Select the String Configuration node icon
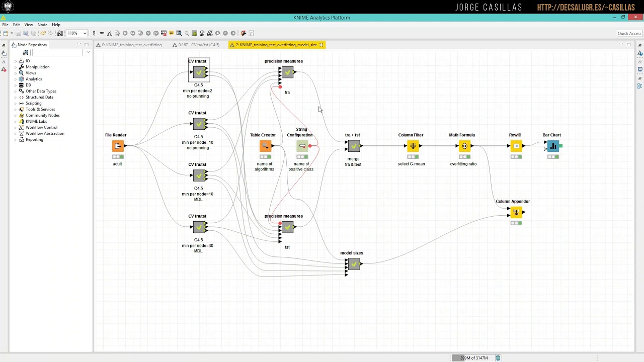The width and height of the screenshot is (644, 362). [x=302, y=146]
